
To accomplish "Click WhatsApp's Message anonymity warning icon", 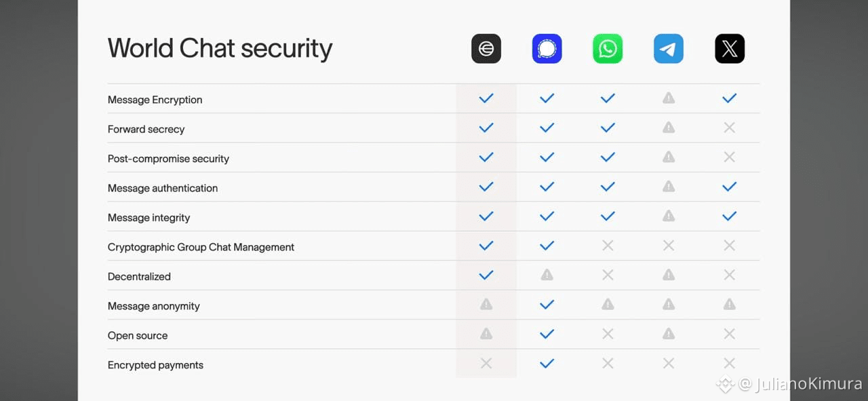I will click(608, 305).
